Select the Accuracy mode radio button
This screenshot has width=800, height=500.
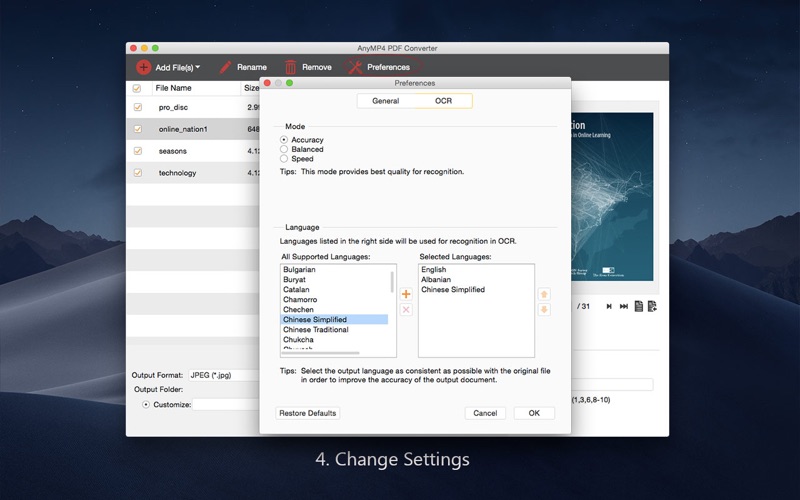284,139
